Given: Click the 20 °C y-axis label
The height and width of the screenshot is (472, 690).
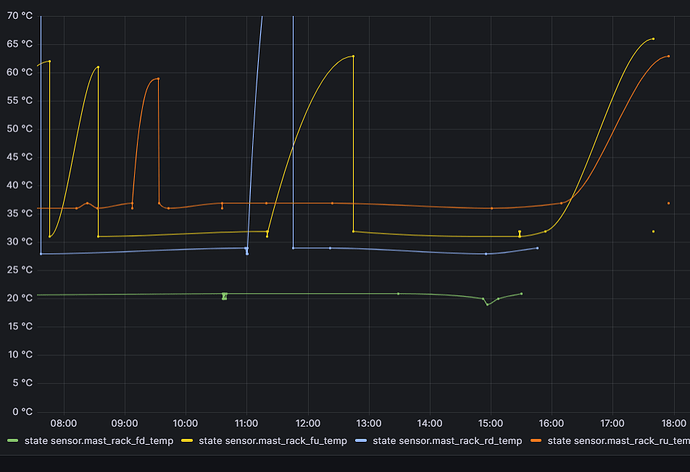Looking at the screenshot, I should pyautogui.click(x=19, y=298).
